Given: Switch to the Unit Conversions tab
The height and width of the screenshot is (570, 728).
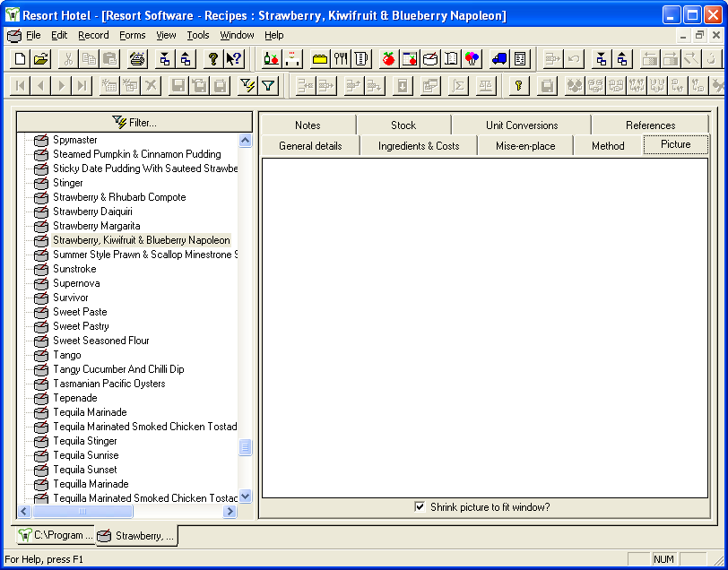Looking at the screenshot, I should (522, 125).
